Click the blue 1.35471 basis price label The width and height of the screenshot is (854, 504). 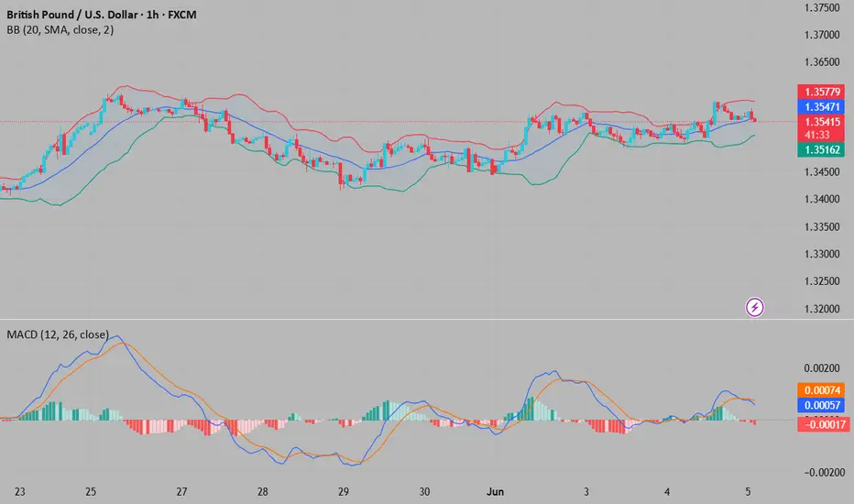click(821, 107)
